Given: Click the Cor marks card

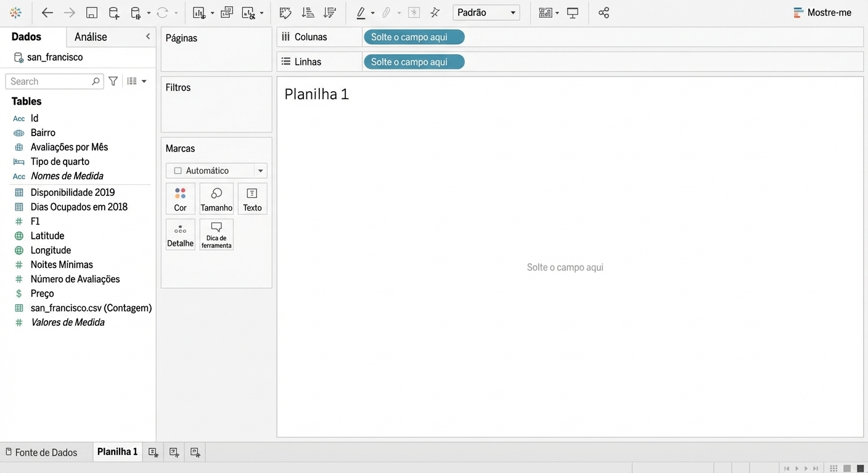Looking at the screenshot, I should pyautogui.click(x=180, y=199).
